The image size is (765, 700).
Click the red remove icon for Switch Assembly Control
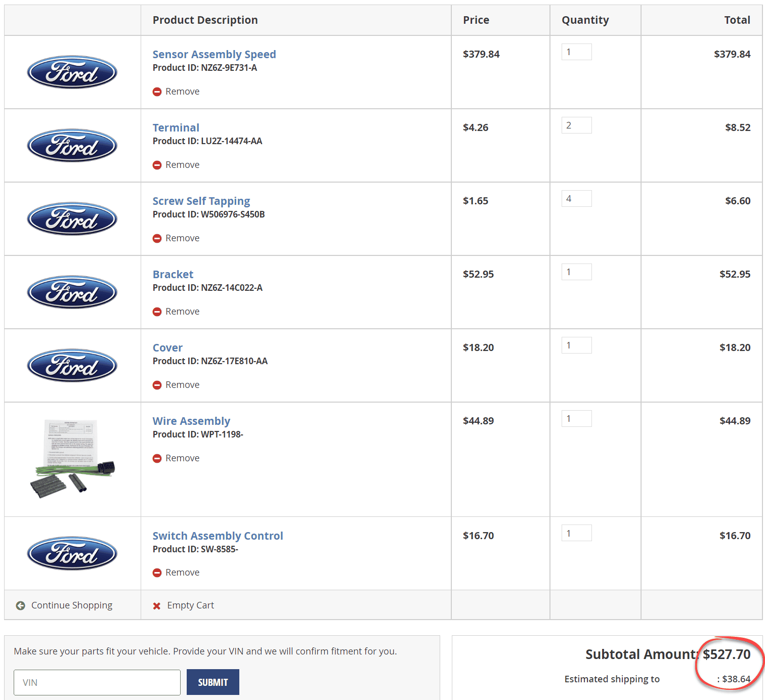point(157,573)
